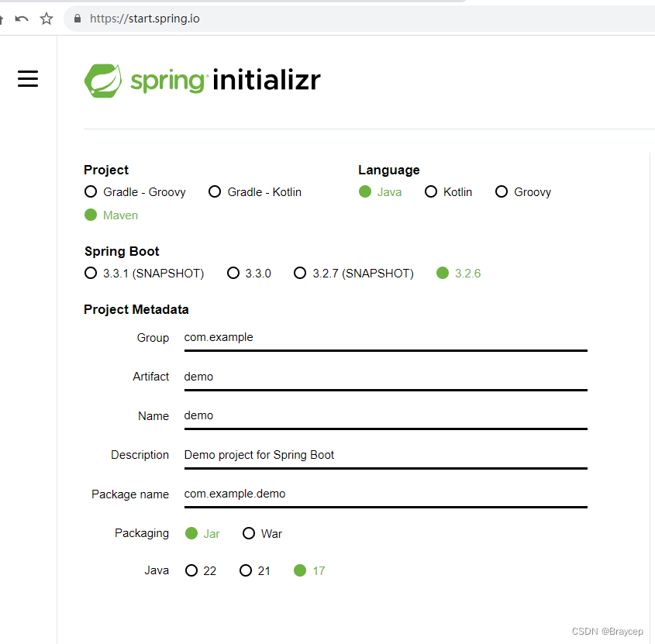
Task: Click the Spring Boot section heading
Action: tap(122, 251)
